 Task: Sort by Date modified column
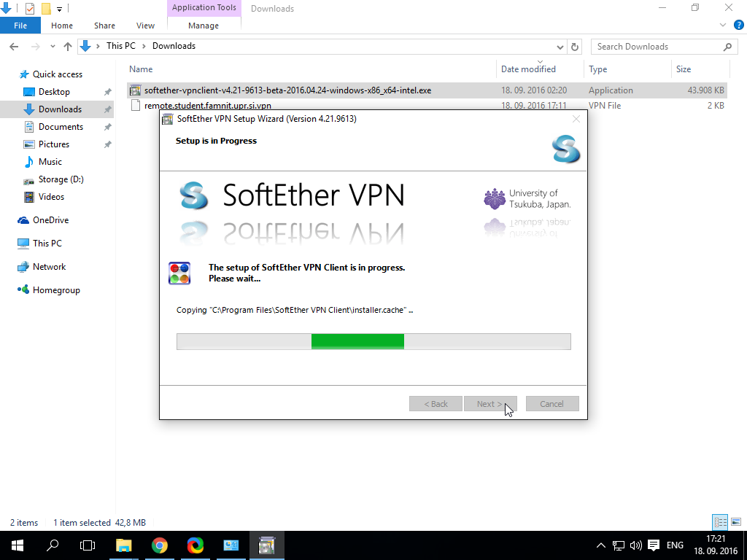tap(528, 69)
